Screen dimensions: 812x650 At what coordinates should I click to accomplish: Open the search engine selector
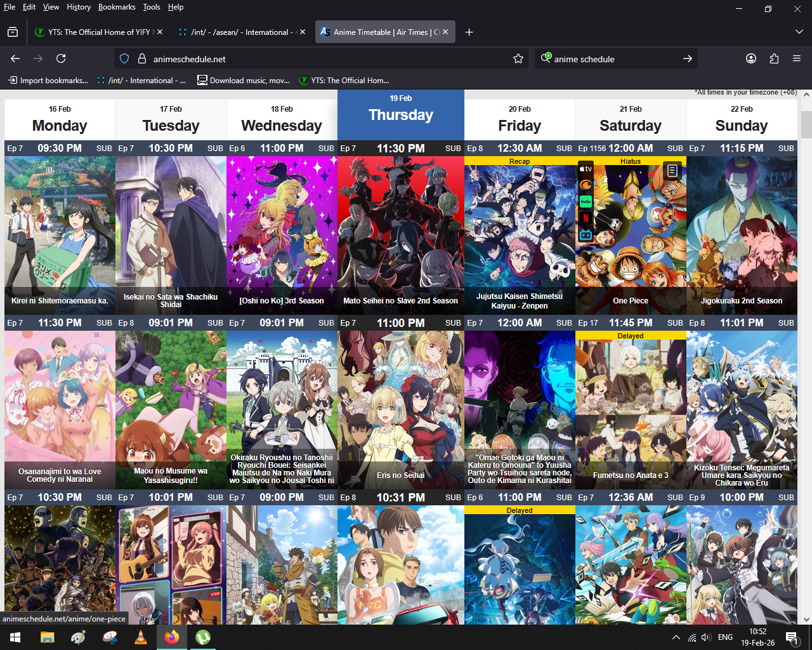click(546, 58)
